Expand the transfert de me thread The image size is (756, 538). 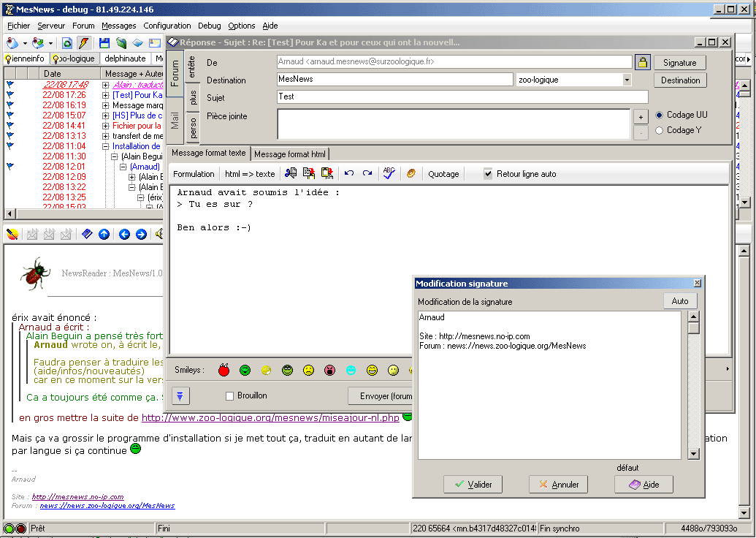(x=106, y=136)
